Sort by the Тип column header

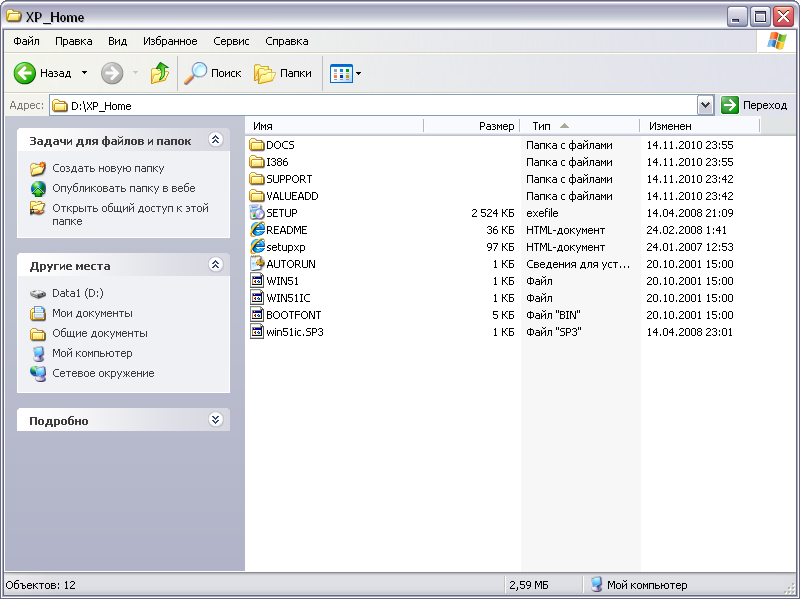pos(580,126)
